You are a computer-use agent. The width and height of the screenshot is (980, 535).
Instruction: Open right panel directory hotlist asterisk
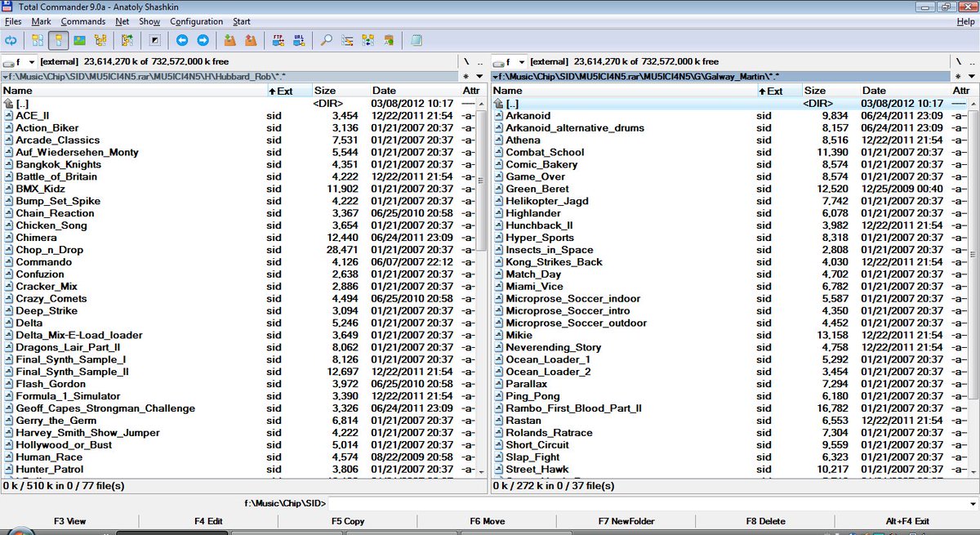click(958, 76)
